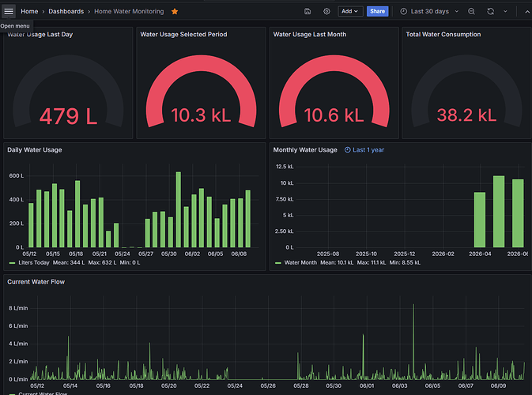This screenshot has width=532, height=395.
Task: Open the Last 30 days time picker
Action: point(429,12)
